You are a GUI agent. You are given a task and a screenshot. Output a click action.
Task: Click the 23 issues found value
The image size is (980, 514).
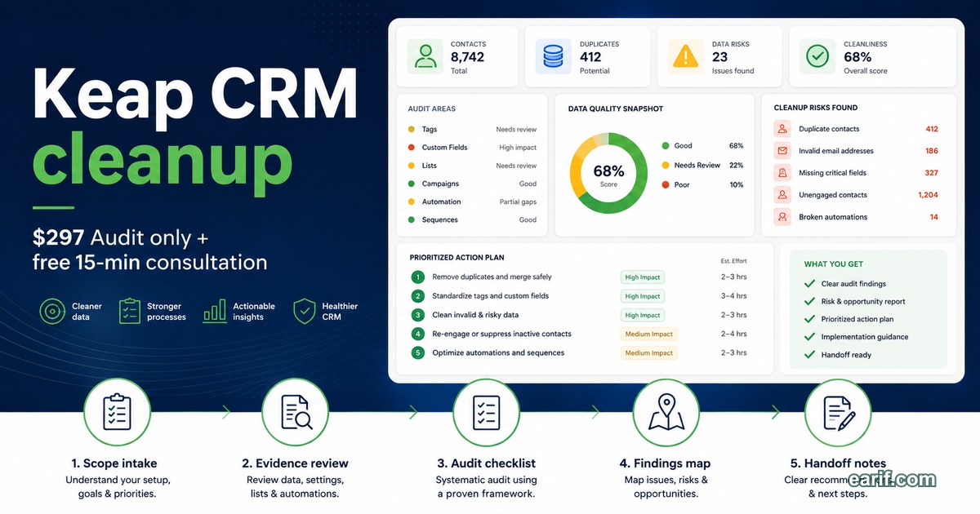(x=719, y=57)
